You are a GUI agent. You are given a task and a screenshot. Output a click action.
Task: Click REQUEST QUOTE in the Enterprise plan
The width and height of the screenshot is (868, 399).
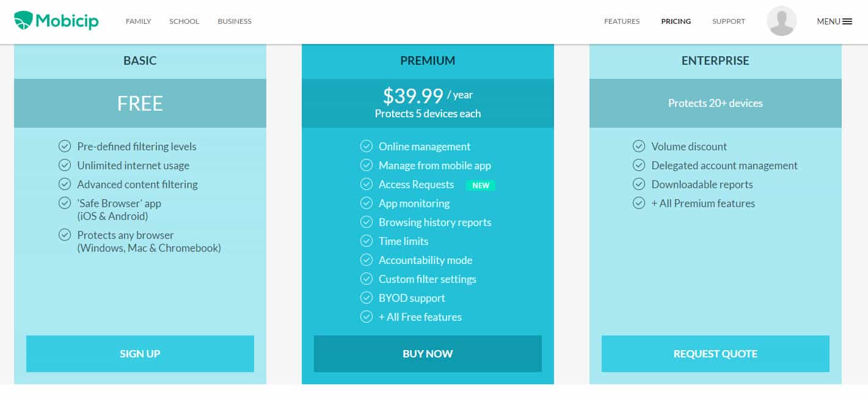(x=715, y=354)
